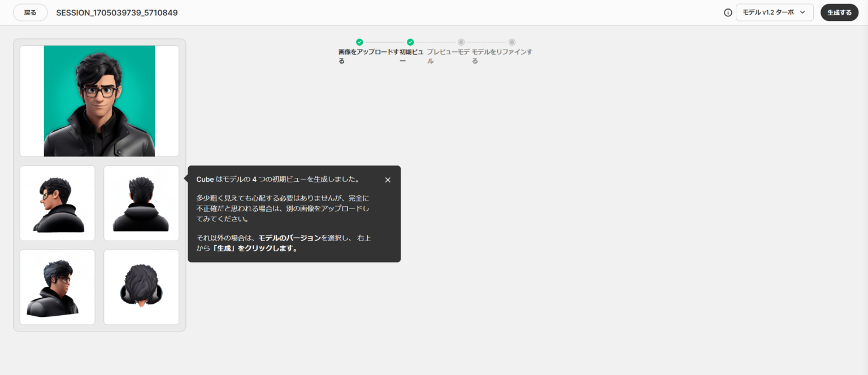Click the info icon beside model dropdown

click(x=728, y=12)
